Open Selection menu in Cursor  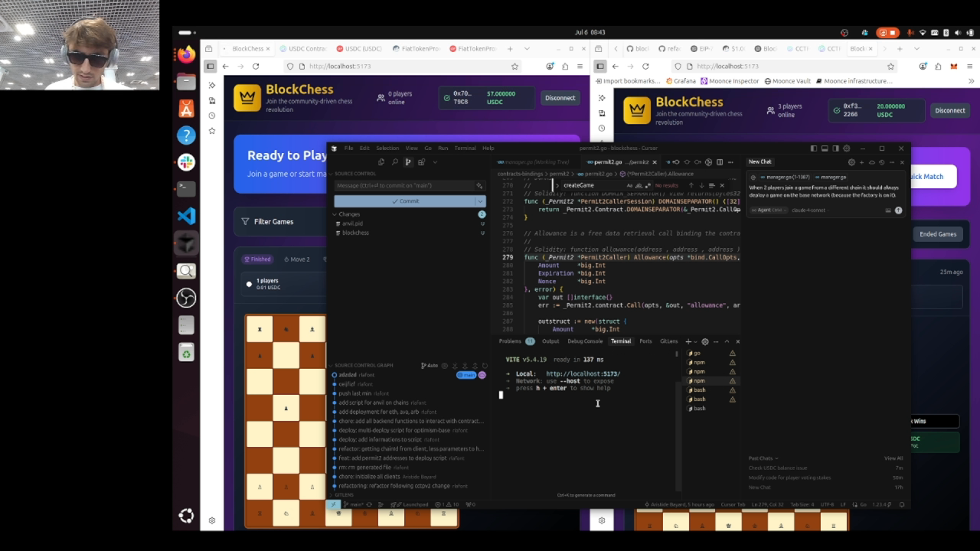coord(387,148)
